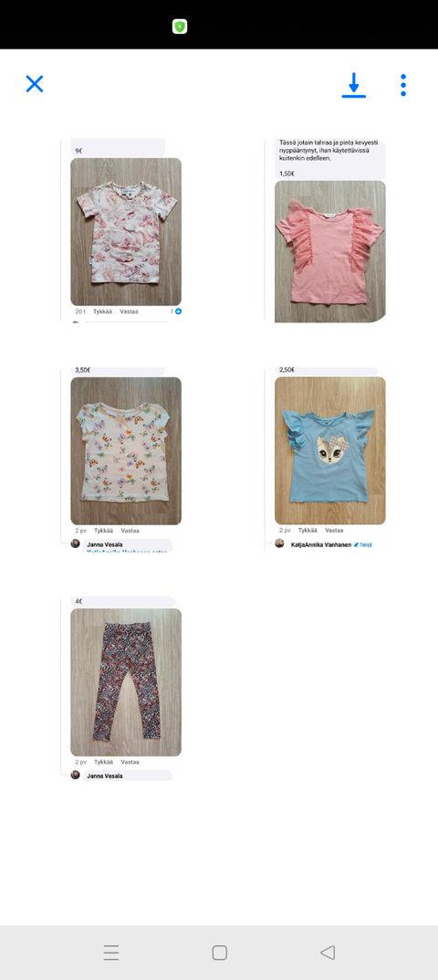Tap the Janna Vesala avatar under leggings

click(x=75, y=775)
